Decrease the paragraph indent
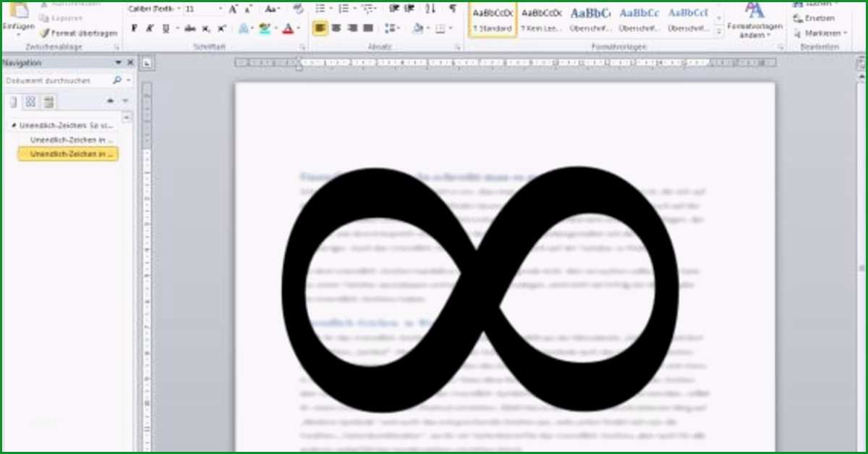 [x=394, y=9]
